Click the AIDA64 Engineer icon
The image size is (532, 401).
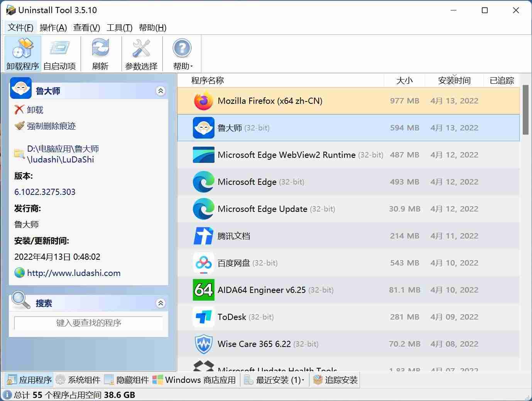pyautogui.click(x=203, y=290)
